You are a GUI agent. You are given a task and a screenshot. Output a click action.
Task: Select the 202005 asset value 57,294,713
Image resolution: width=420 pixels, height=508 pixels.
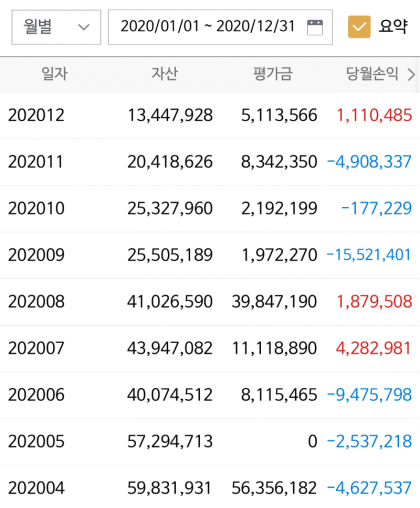pyautogui.click(x=170, y=442)
